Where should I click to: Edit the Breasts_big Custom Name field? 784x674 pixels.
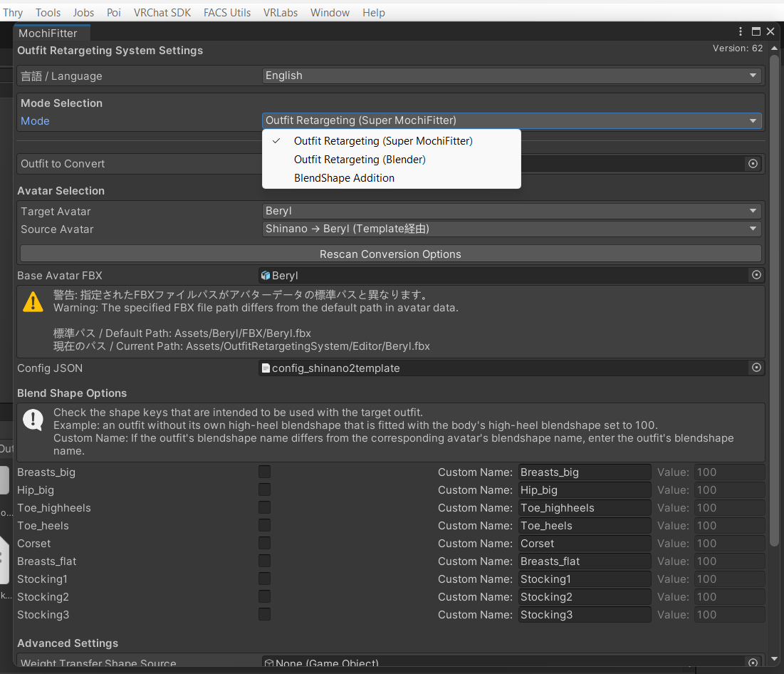pos(585,472)
